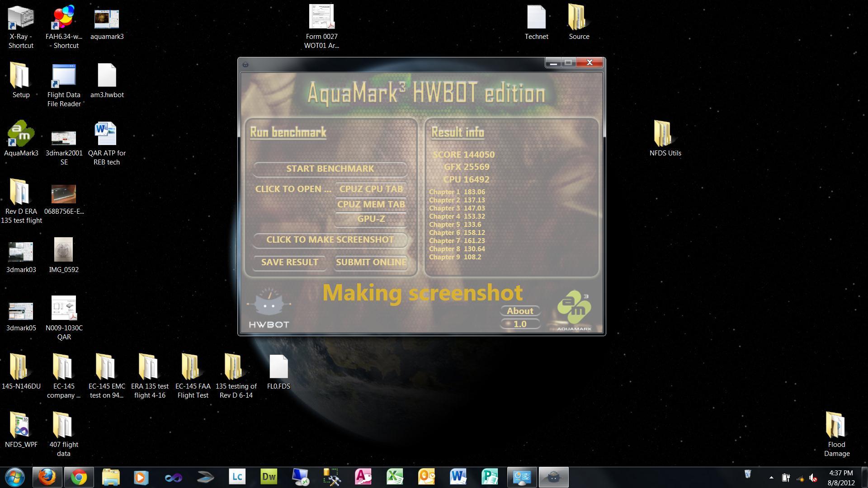Click the HWBOT logo in AquaMark window
The width and height of the screenshot is (868, 488).
pyautogui.click(x=269, y=308)
